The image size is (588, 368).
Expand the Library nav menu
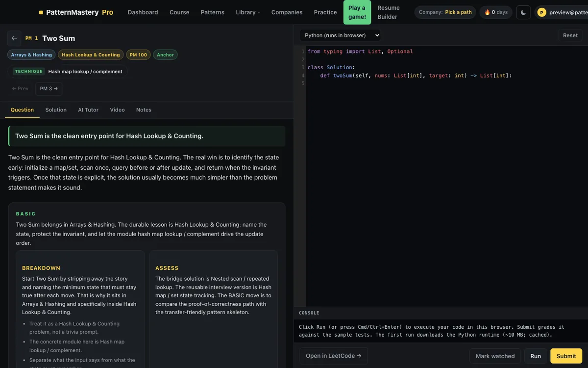click(x=247, y=12)
